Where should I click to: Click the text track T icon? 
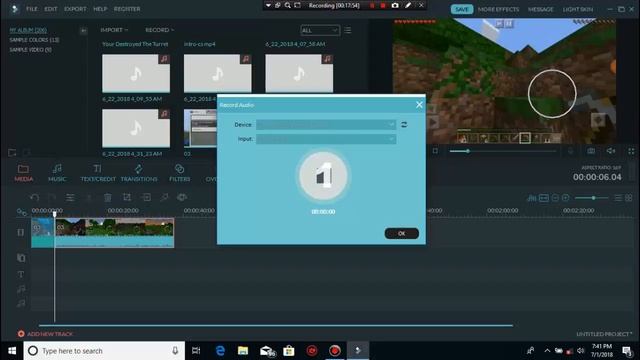tap(21, 274)
